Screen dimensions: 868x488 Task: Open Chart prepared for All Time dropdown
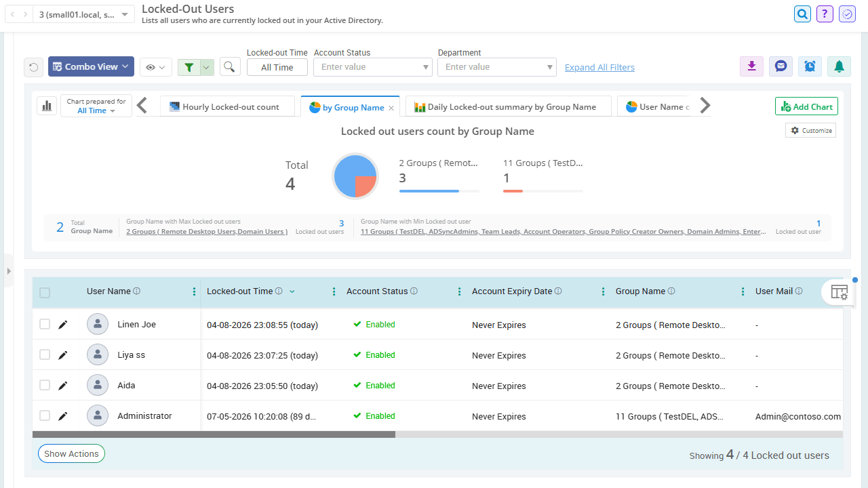96,106
